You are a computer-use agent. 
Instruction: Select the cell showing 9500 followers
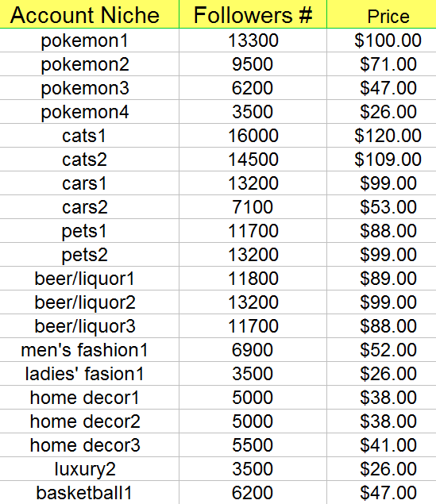pyautogui.click(x=253, y=64)
